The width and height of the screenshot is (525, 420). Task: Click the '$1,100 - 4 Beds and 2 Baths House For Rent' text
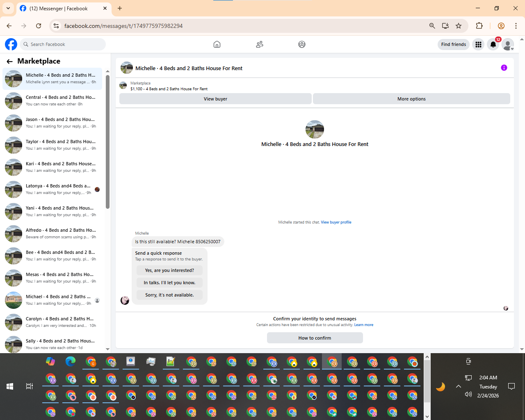169,89
